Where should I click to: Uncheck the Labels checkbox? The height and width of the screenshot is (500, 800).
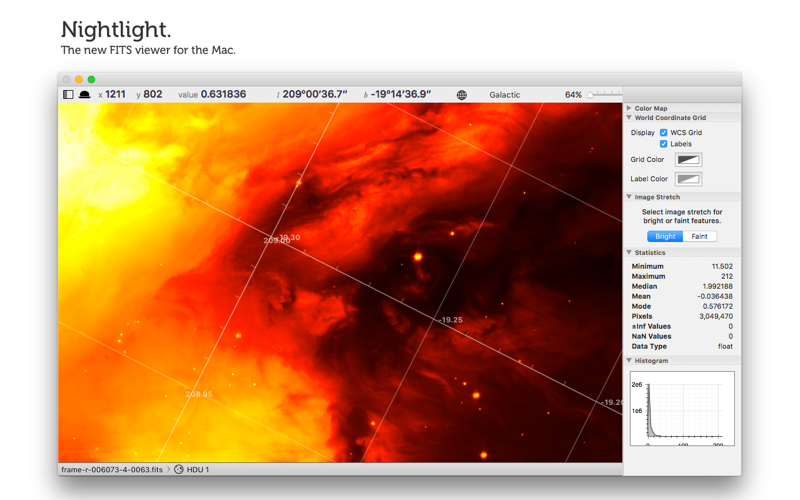coord(663,144)
